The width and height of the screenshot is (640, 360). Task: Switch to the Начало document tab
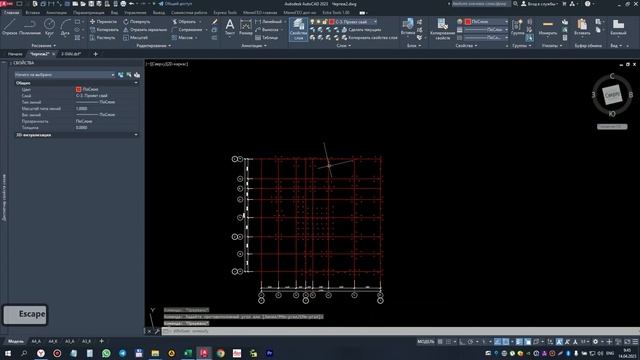click(x=15, y=54)
